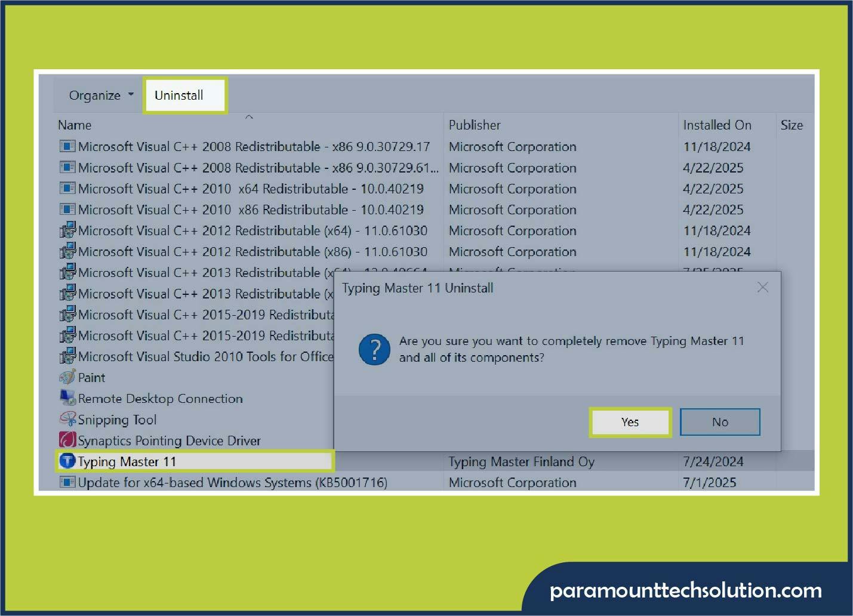The width and height of the screenshot is (853, 616).
Task: Sort by the Publisher column header
Action: point(475,125)
